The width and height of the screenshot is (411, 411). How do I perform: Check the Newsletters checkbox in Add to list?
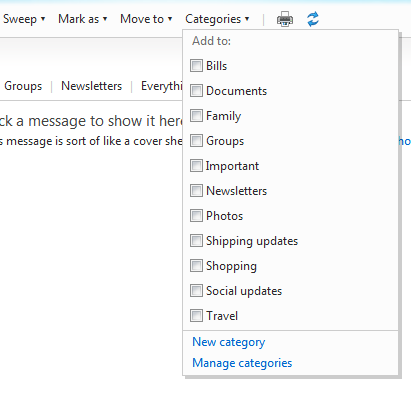click(x=196, y=190)
